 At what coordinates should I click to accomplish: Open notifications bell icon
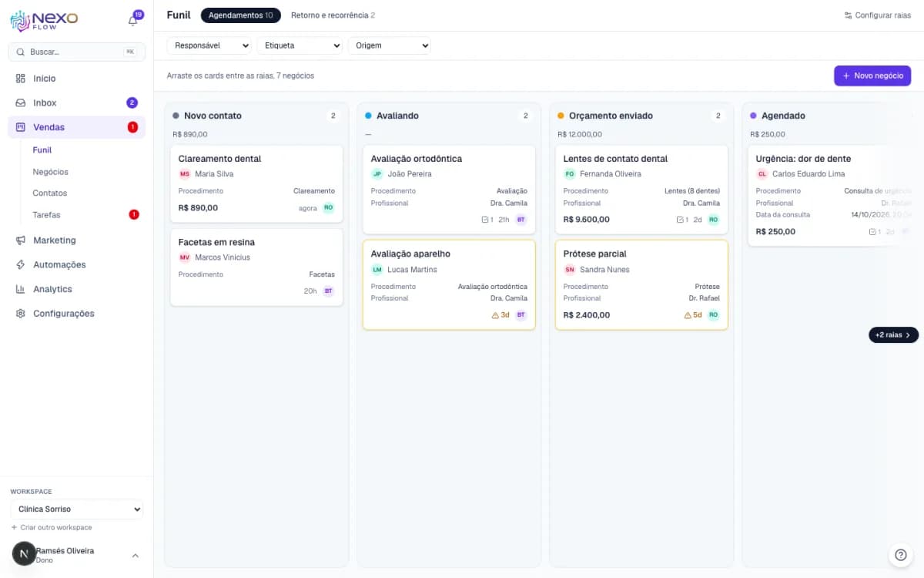[x=132, y=21]
